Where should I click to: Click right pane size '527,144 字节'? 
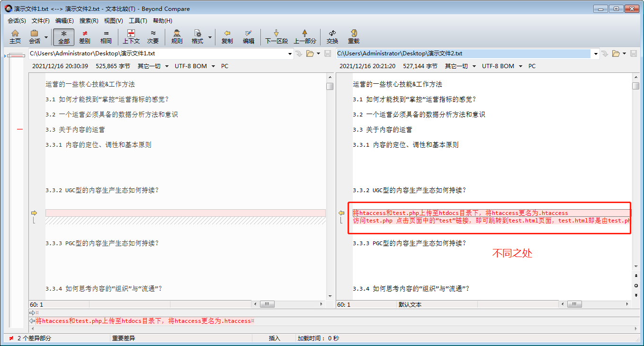(420, 66)
